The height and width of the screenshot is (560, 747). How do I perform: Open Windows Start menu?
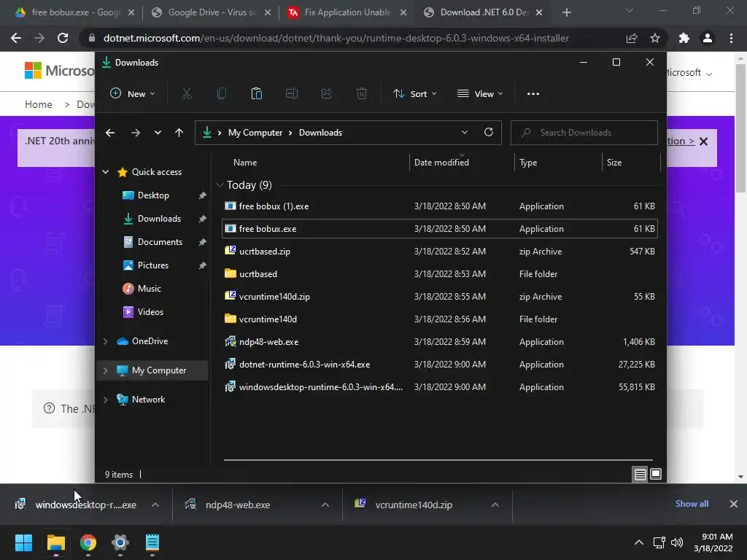point(23,542)
